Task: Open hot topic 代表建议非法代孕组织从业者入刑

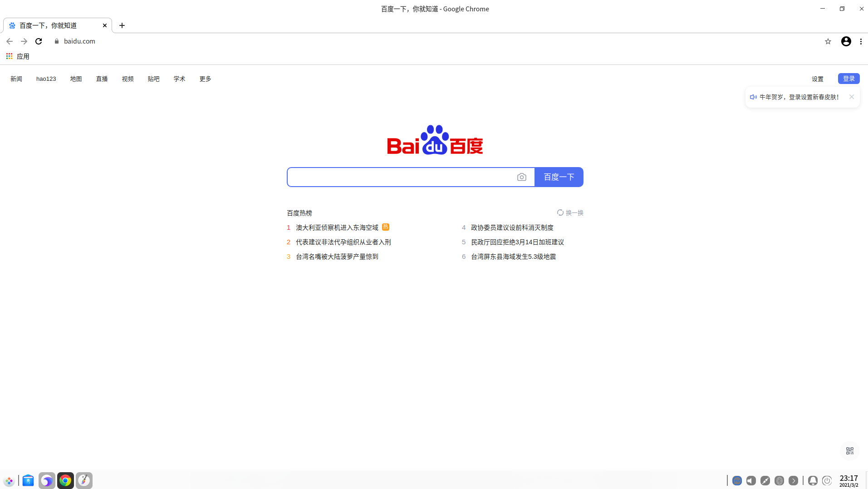Action: point(343,242)
